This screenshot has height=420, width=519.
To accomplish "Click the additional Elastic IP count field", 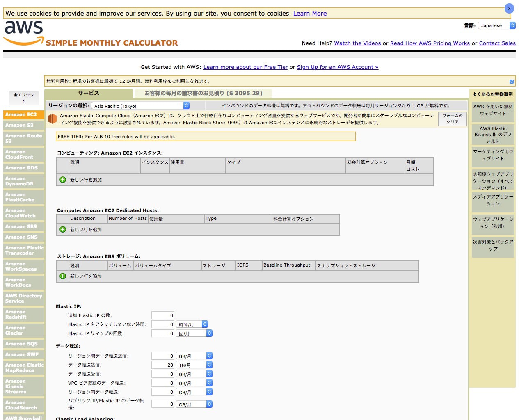I will [163, 315].
